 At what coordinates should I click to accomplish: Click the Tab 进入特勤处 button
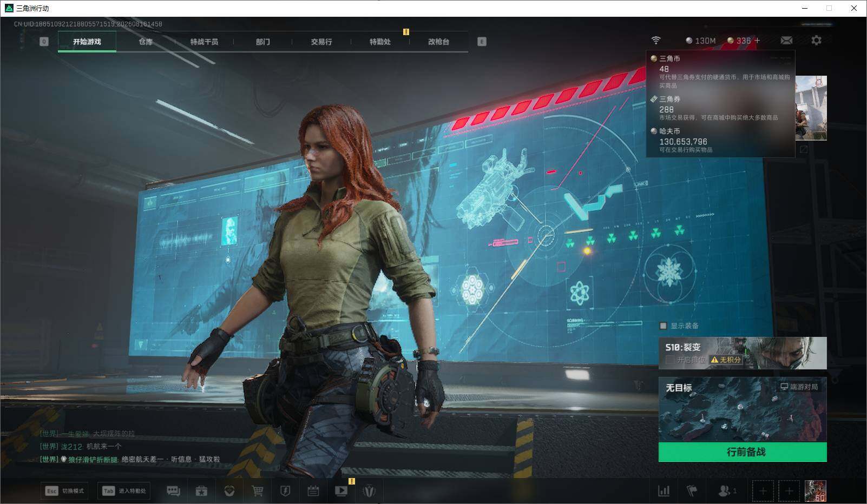click(124, 491)
